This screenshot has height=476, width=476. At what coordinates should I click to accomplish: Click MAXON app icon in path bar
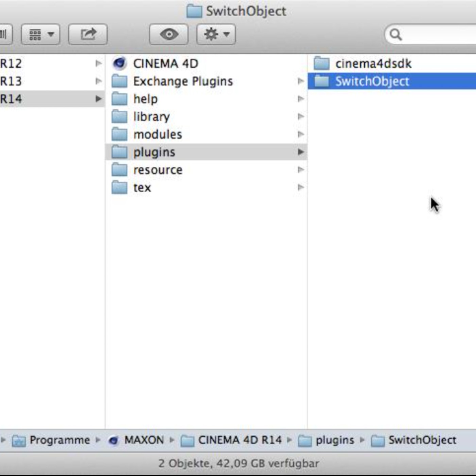(114, 441)
